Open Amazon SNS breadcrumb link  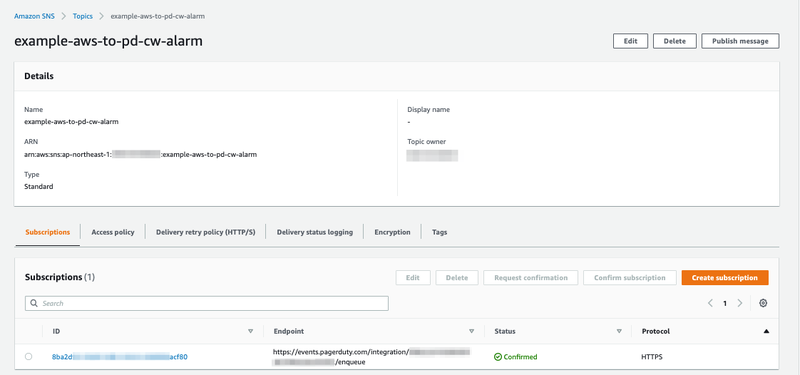point(34,16)
